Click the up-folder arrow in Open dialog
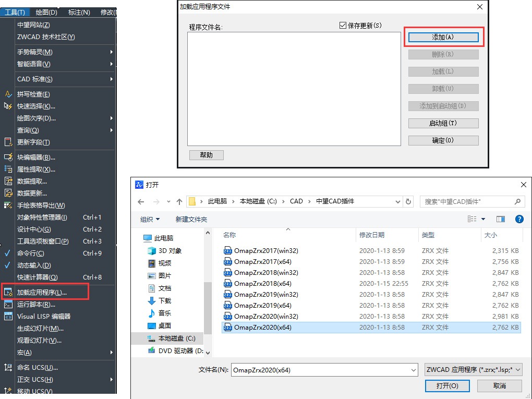The image size is (532, 399). pyautogui.click(x=179, y=201)
